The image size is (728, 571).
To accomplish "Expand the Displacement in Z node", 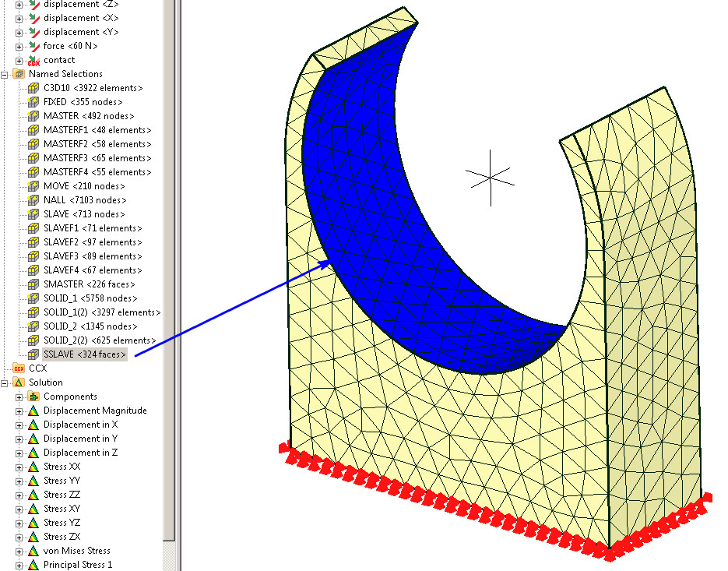I will [x=19, y=453].
